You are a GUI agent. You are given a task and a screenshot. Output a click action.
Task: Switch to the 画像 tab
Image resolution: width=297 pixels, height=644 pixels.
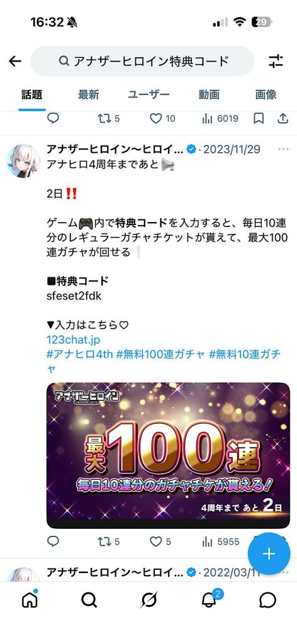pos(266,94)
